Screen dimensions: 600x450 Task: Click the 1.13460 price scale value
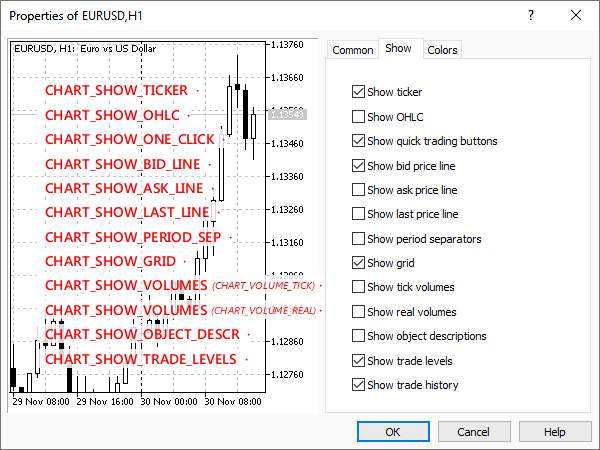pos(287,143)
